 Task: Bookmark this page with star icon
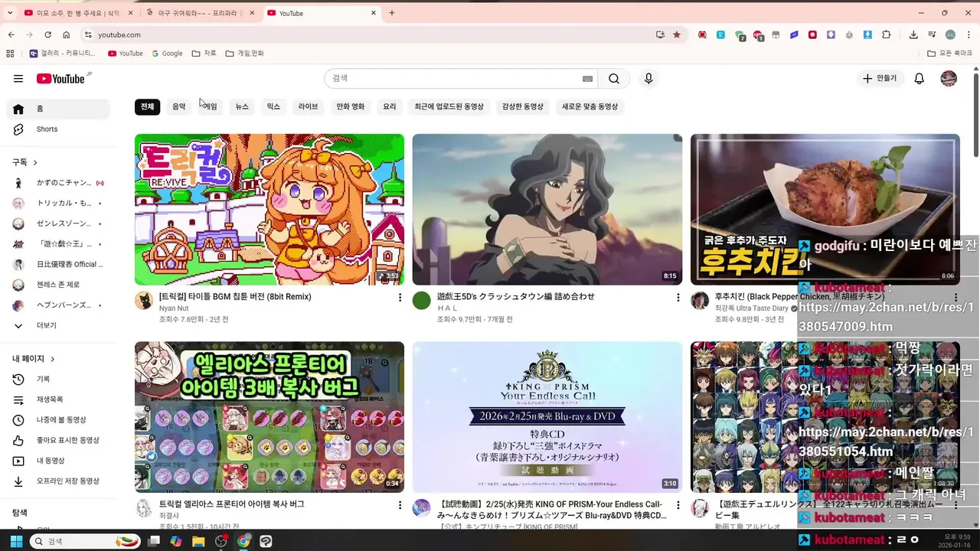tap(677, 34)
